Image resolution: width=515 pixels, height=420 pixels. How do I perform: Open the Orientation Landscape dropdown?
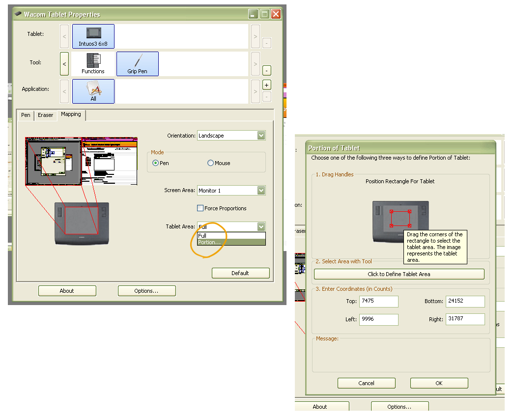click(x=231, y=135)
